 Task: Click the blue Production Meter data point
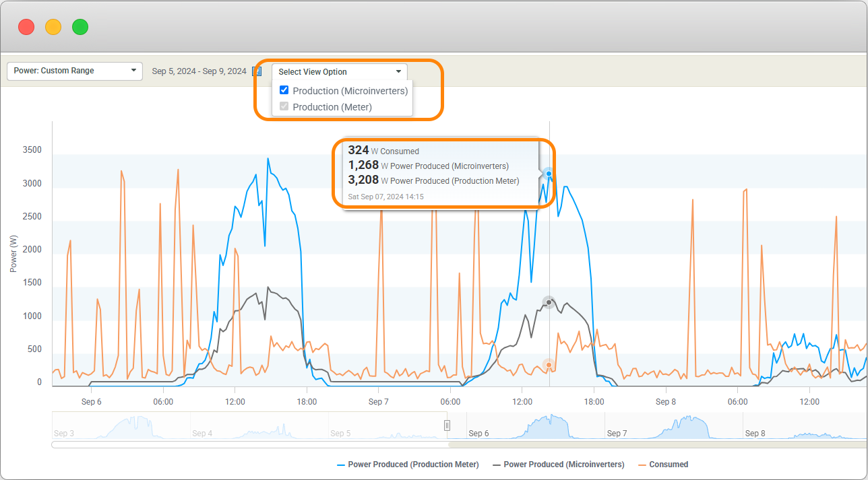point(549,174)
